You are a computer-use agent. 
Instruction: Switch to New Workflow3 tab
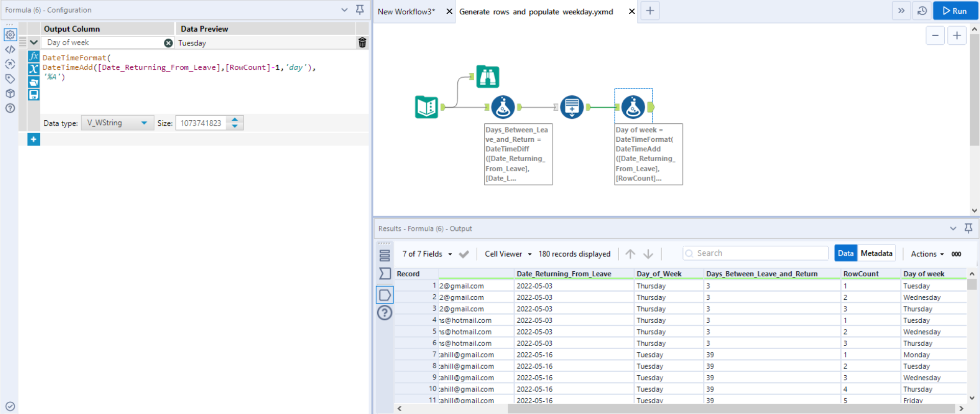(407, 11)
